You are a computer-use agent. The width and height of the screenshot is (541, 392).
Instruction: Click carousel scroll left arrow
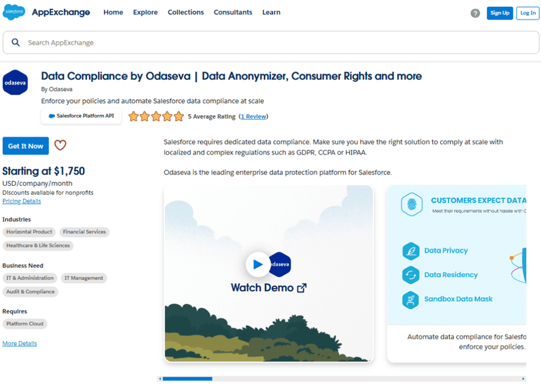click(x=160, y=378)
